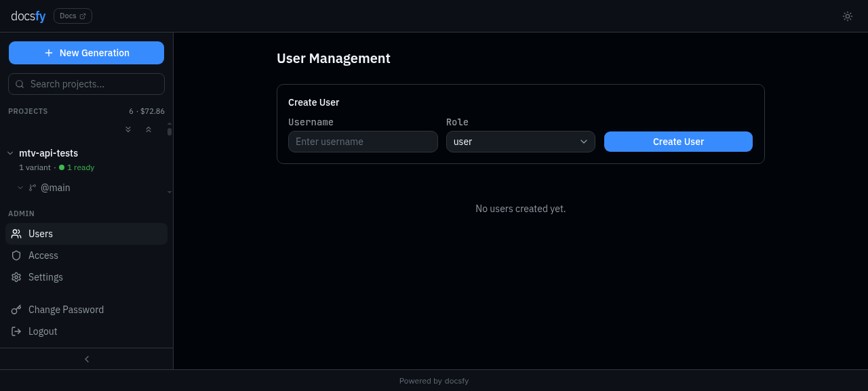Click the 'User Management' heading

click(334, 58)
